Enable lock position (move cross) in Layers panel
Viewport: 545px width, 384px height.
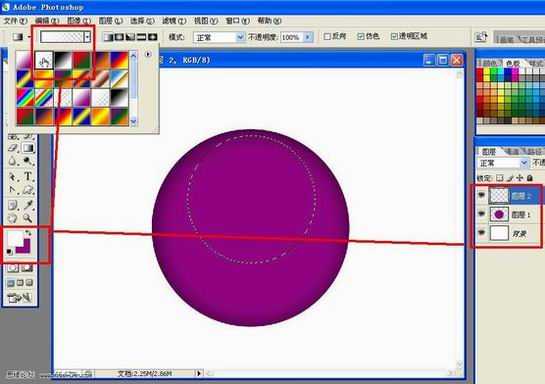pyautogui.click(x=520, y=178)
